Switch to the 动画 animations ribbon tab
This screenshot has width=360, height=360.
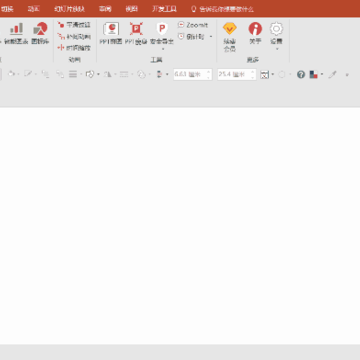pyautogui.click(x=33, y=9)
